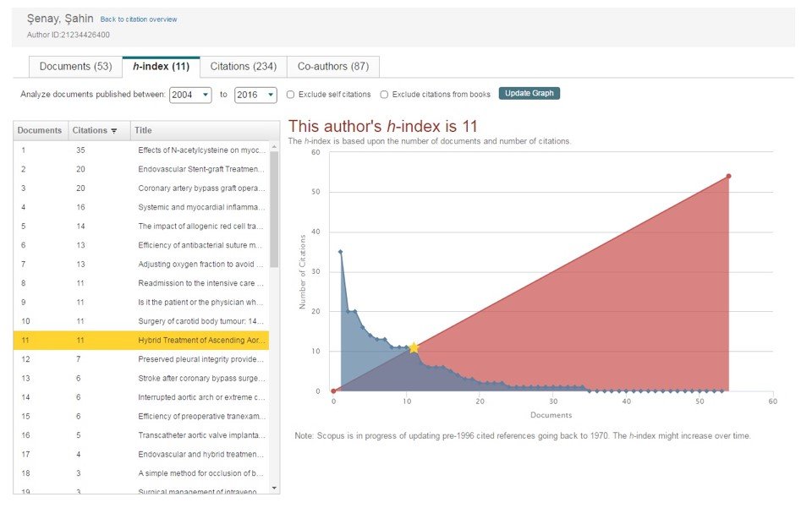
Task: Open the start year 2004 dropdown
Action: click(x=190, y=95)
